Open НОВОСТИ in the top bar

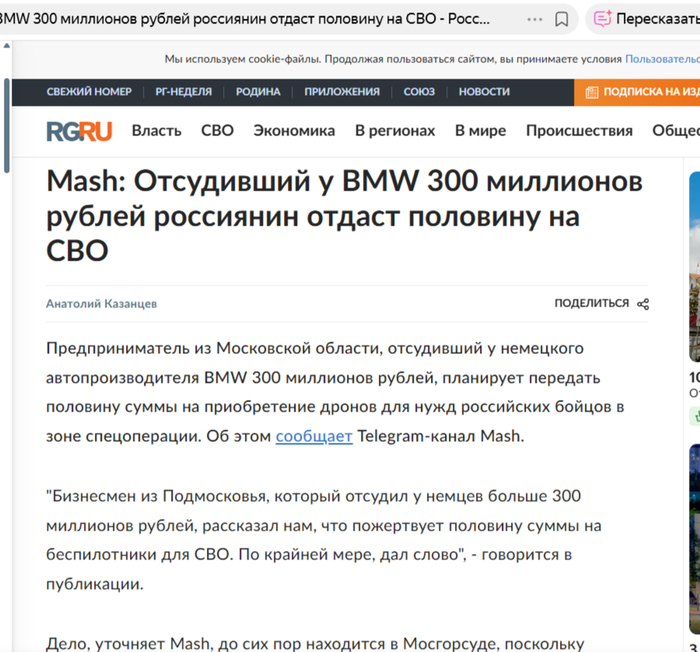tap(484, 92)
